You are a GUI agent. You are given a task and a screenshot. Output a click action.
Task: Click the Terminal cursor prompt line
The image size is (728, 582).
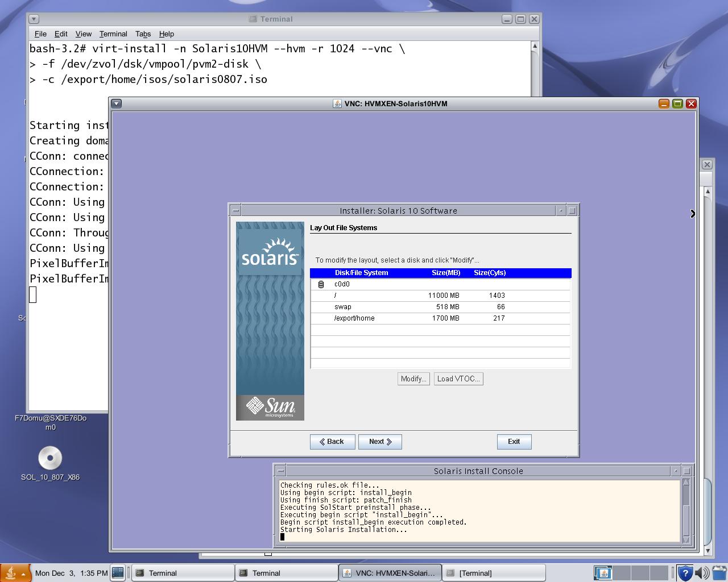[33, 294]
